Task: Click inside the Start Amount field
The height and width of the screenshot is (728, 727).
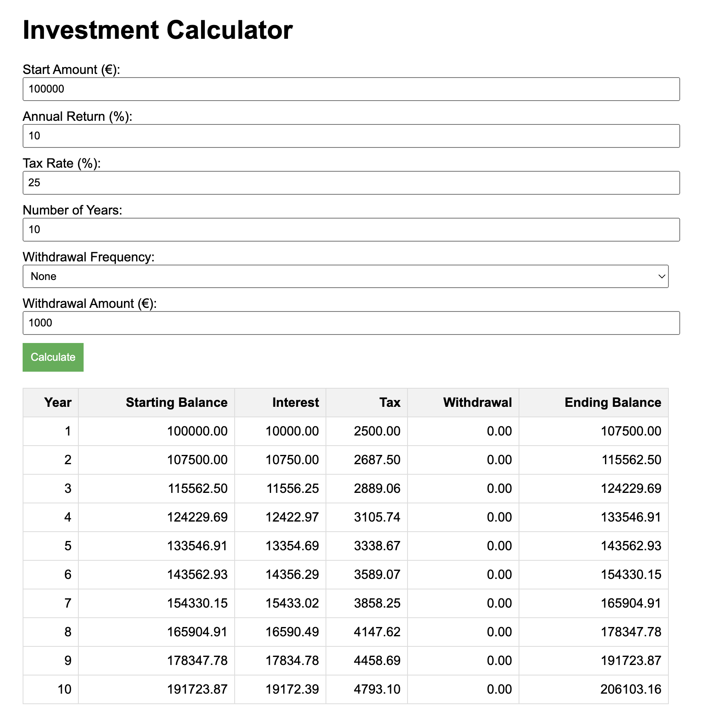Action: coord(347,88)
